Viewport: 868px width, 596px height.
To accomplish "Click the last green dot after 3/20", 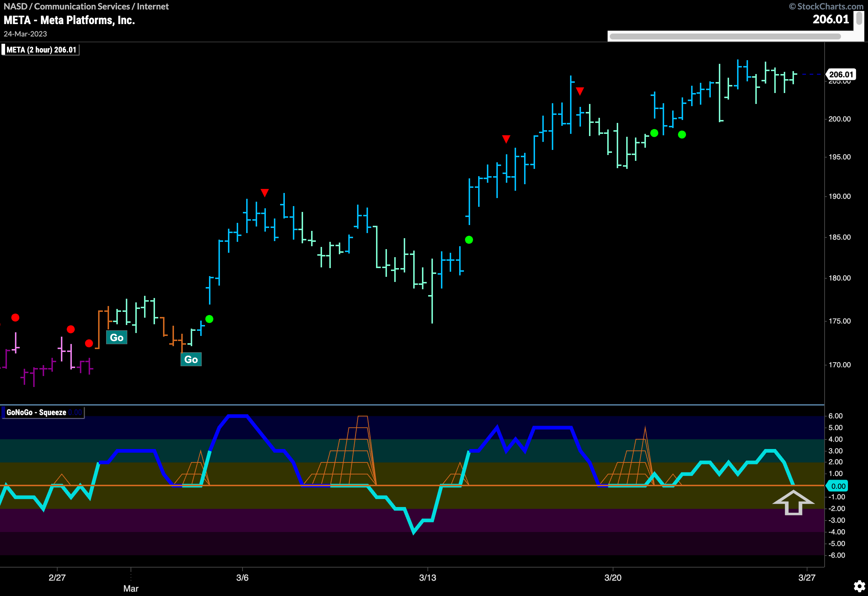I will point(682,135).
